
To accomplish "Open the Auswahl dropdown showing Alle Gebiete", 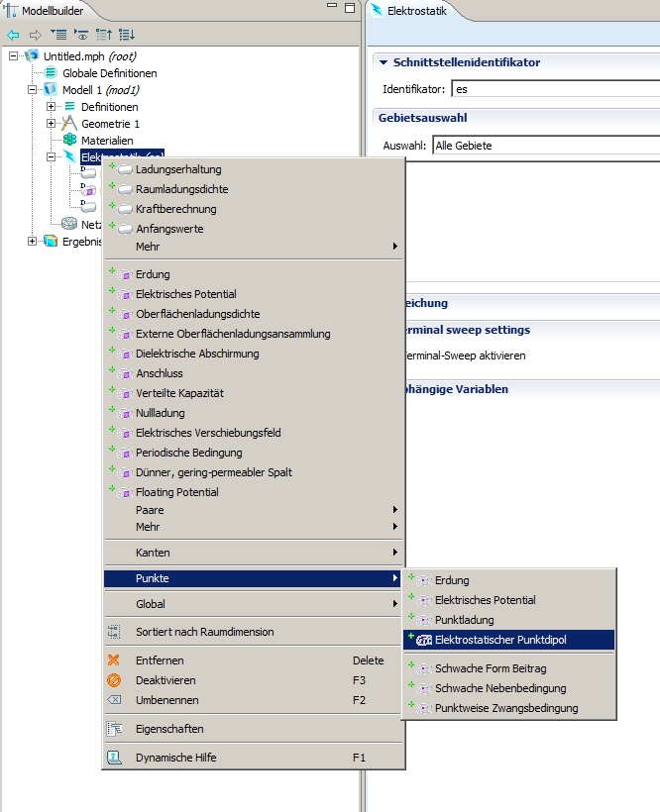I will tap(545, 146).
